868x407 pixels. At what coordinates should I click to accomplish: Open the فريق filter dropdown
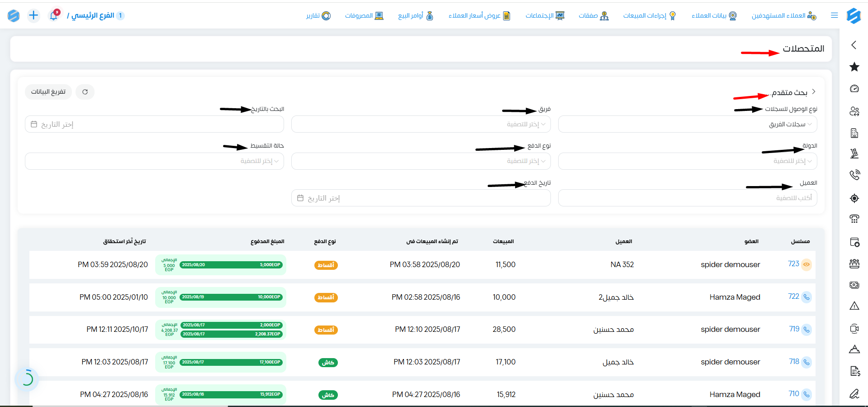(421, 124)
